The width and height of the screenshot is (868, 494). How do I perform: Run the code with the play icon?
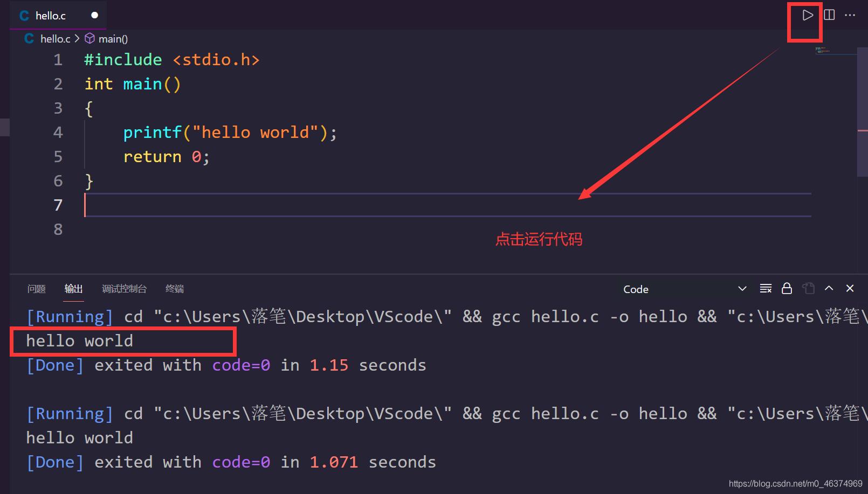click(x=807, y=15)
